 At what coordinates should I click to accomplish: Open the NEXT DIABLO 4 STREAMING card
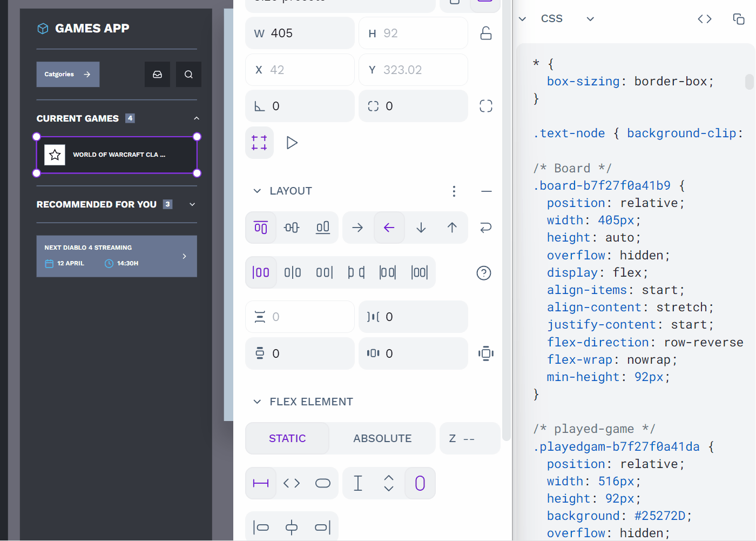coord(117,256)
